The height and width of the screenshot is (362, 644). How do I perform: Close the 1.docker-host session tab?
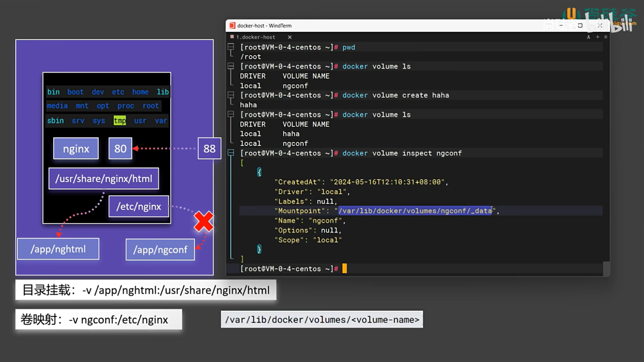290,37
